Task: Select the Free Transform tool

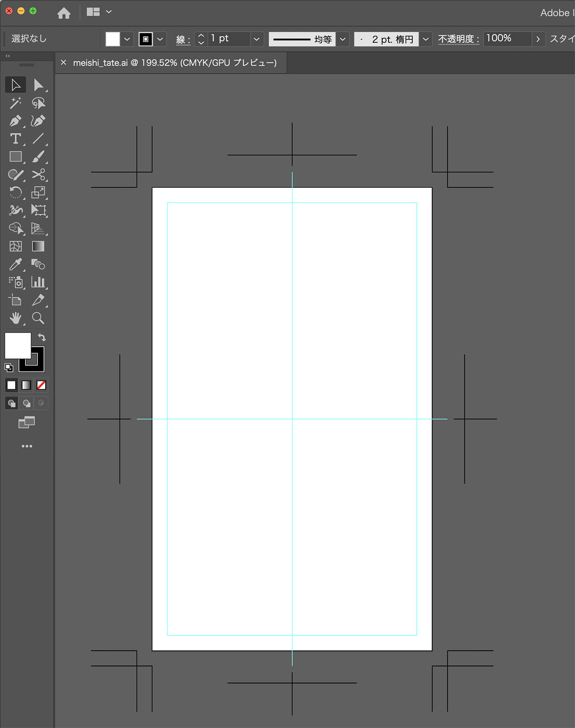Action: point(38,210)
